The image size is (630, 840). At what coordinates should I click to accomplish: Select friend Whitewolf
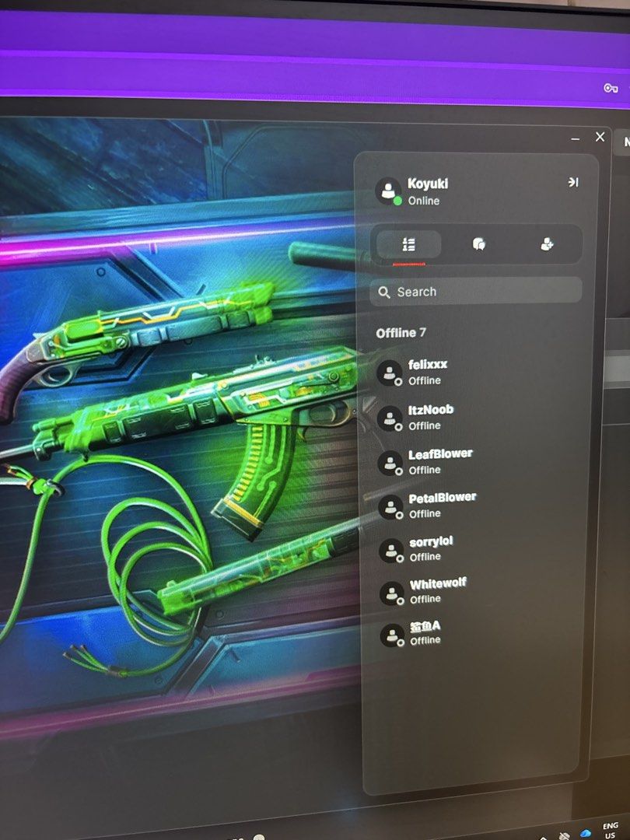click(477, 591)
